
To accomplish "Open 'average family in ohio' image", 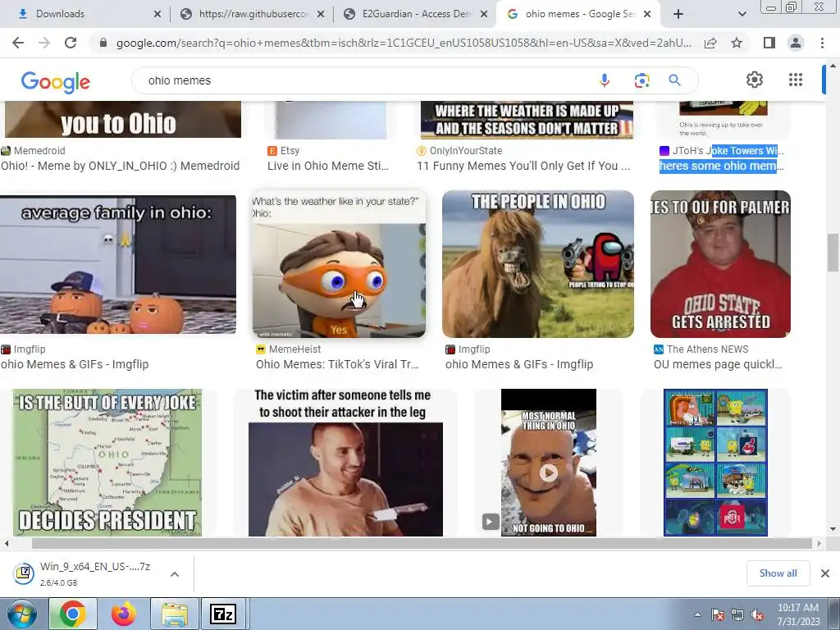I will point(118,264).
